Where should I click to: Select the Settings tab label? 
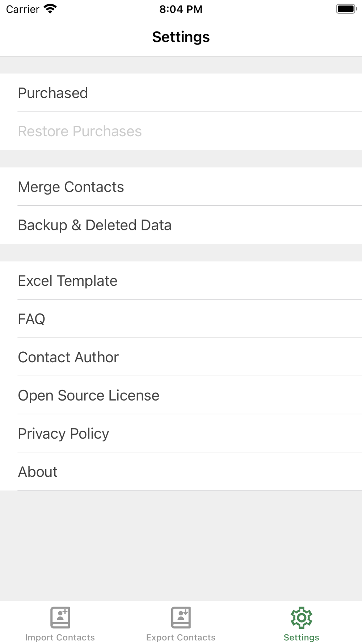301,637
